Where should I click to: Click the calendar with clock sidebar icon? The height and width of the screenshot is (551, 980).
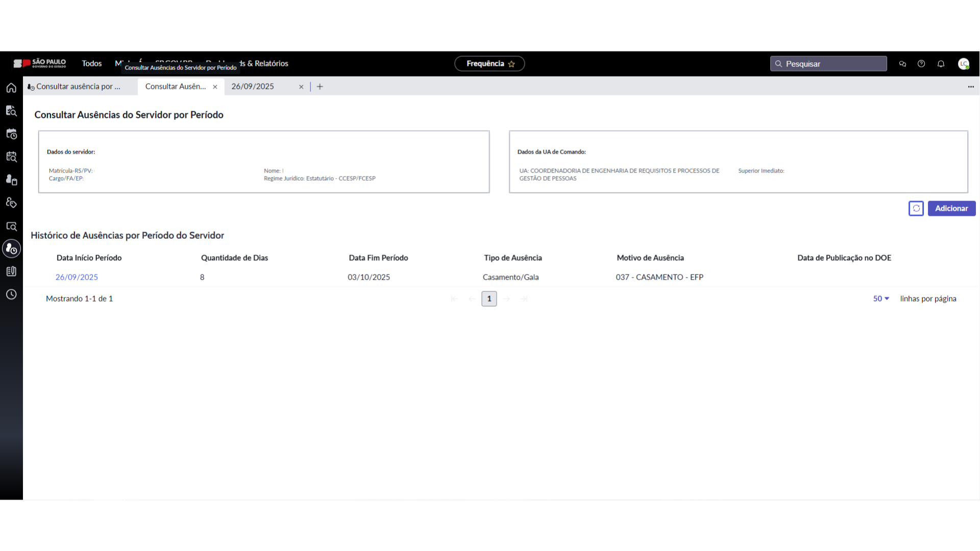click(11, 134)
